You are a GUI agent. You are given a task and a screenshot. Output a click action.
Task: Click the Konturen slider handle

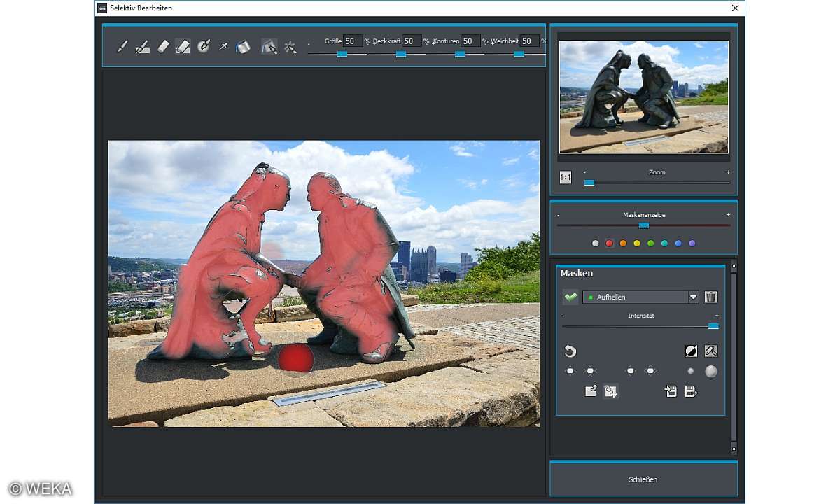[x=460, y=54]
